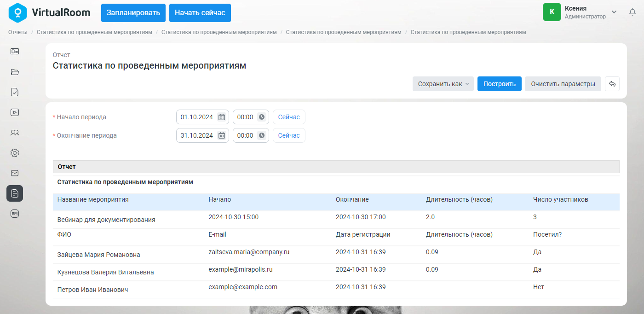Image resolution: width=644 pixels, height=314 pixels.
Task: Click the end period 00:00 time field
Action: tap(251, 135)
